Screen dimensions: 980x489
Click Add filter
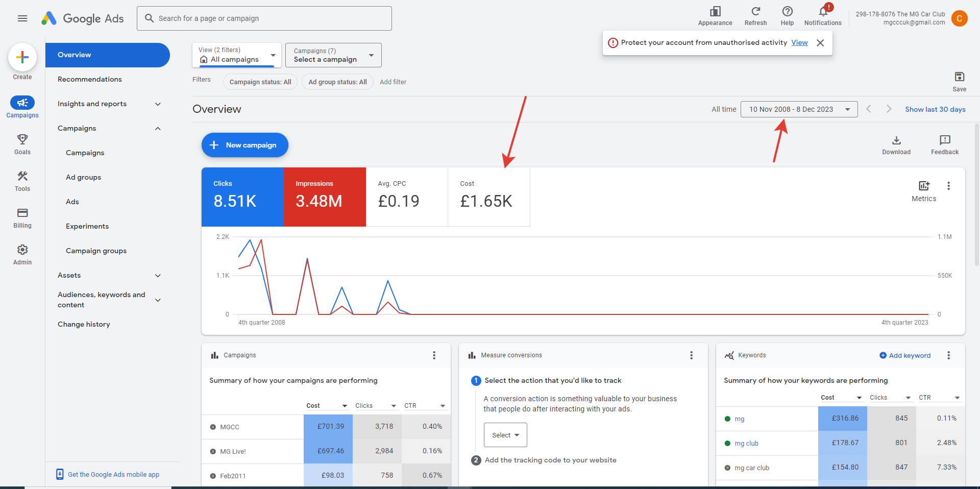pyautogui.click(x=393, y=82)
